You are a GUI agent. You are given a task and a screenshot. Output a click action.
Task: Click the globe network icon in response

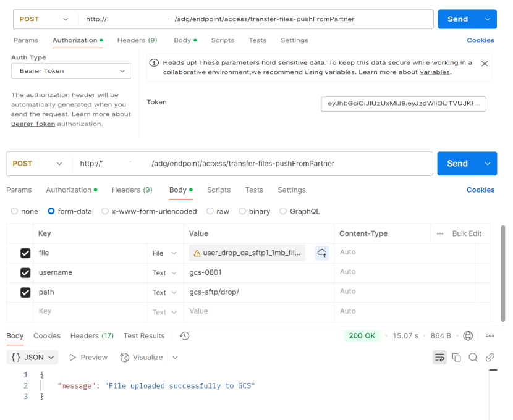[468, 336]
